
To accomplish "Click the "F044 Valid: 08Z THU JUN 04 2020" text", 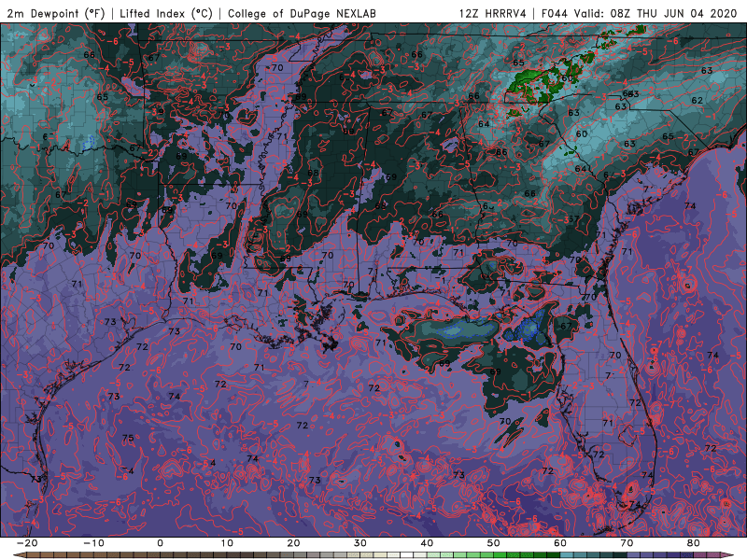I will (639, 13).
